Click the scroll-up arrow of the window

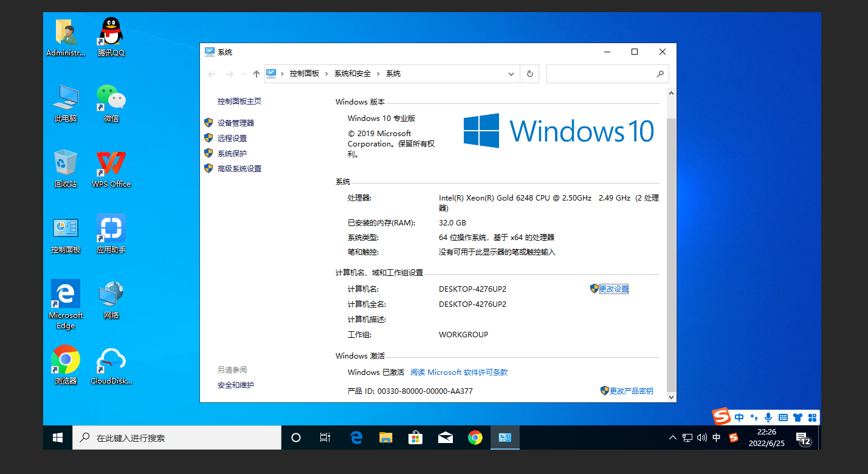(671, 93)
